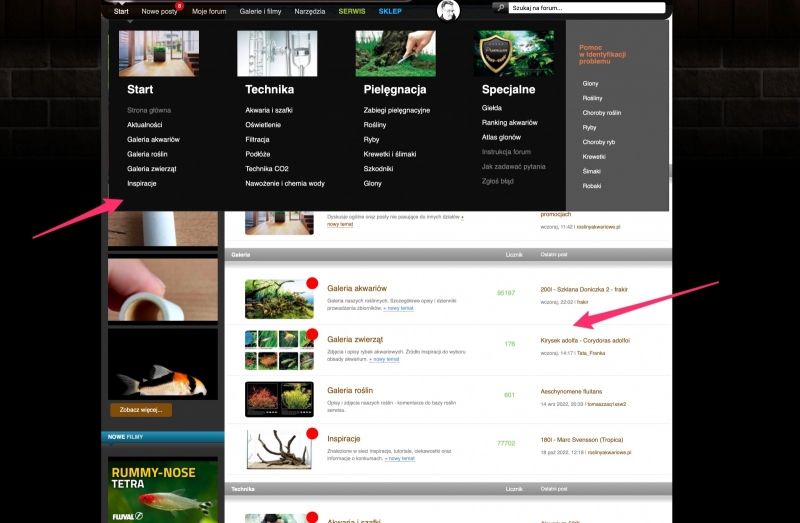This screenshot has height=523, width=800.
Task: Open the user avatar profile picture
Action: 448,10
